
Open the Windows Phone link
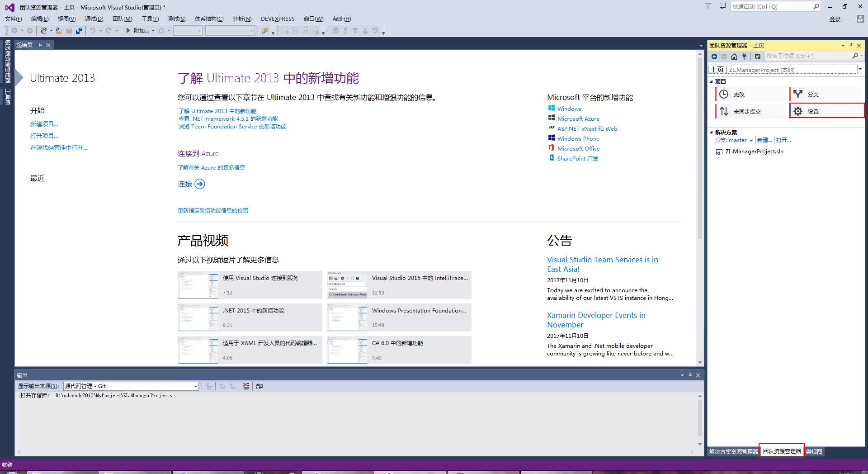click(x=578, y=138)
